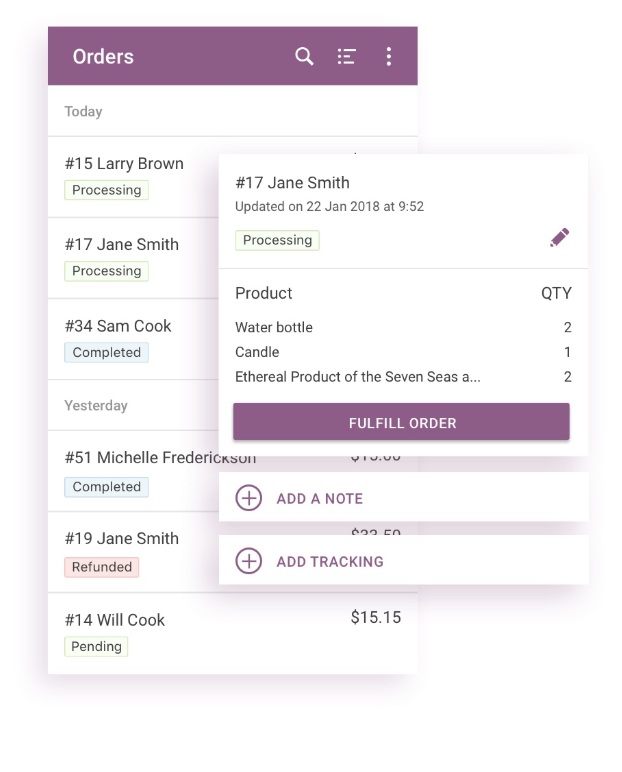Open order #34 Sam Cook
The image size is (622, 772).
coord(118,326)
